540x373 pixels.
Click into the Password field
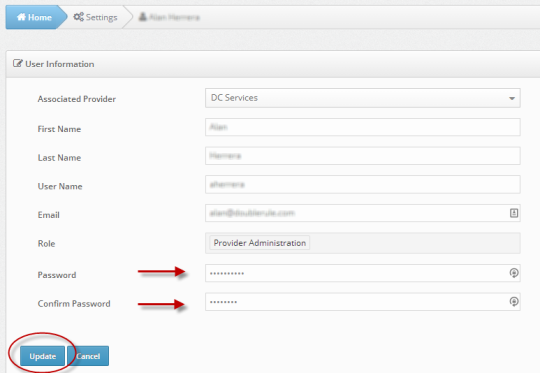tap(363, 273)
